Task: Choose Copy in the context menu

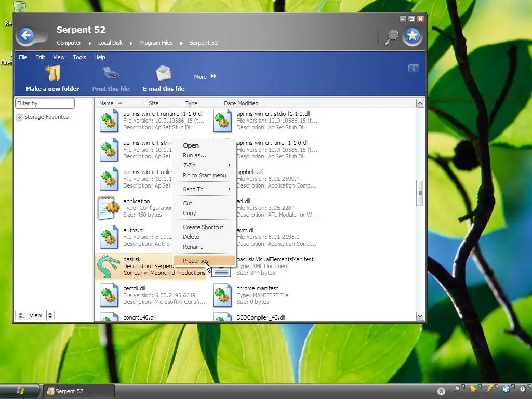Action: pyautogui.click(x=204, y=213)
